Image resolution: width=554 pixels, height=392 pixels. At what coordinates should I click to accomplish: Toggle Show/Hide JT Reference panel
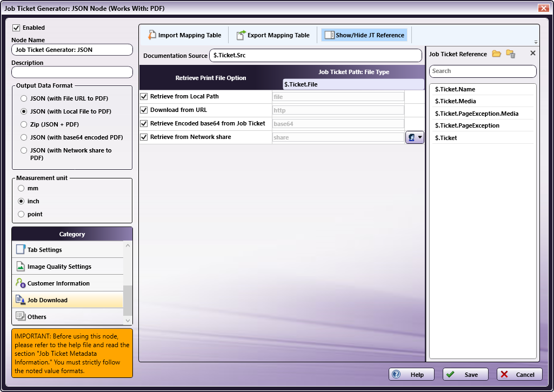click(364, 35)
